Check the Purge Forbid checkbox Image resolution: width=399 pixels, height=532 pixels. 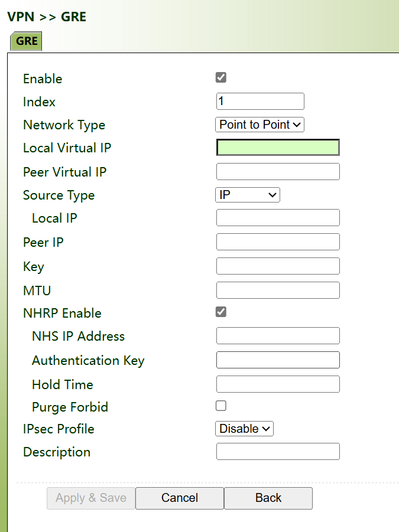221,406
